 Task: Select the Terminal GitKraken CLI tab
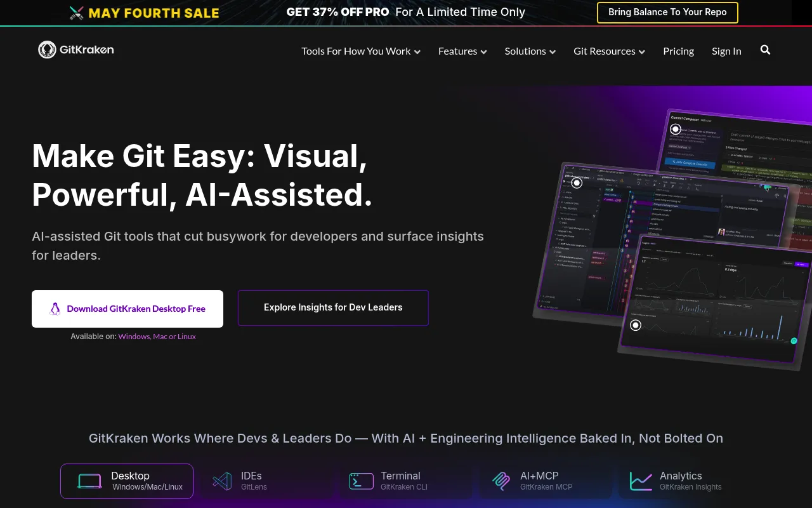[406, 481]
